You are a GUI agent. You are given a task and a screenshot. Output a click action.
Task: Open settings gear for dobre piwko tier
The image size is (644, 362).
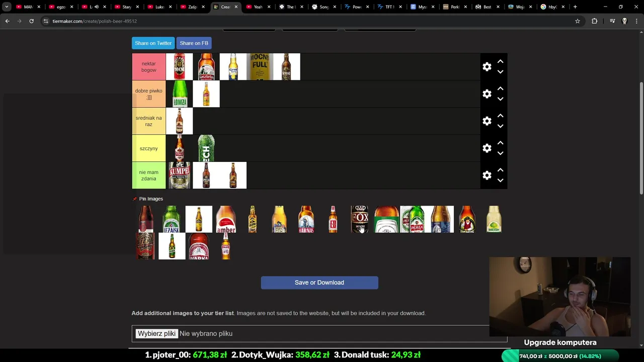pyautogui.click(x=487, y=94)
